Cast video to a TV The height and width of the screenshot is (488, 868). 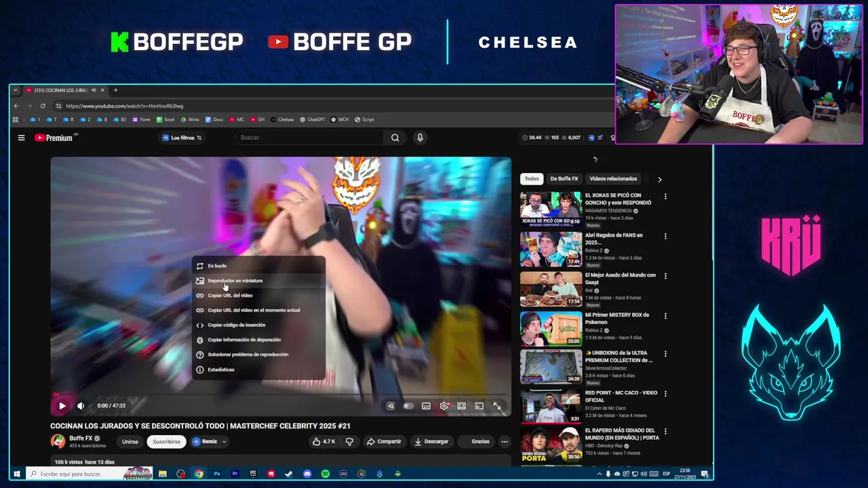click(479, 406)
